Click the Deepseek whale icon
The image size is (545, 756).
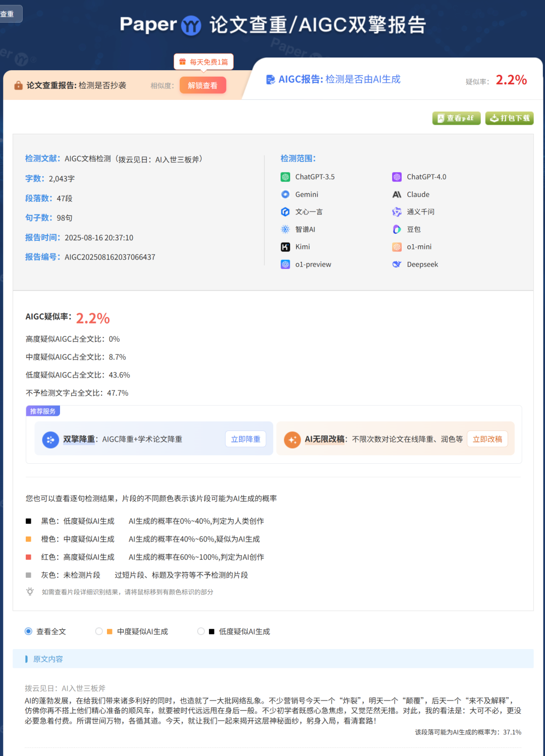pyautogui.click(x=397, y=264)
